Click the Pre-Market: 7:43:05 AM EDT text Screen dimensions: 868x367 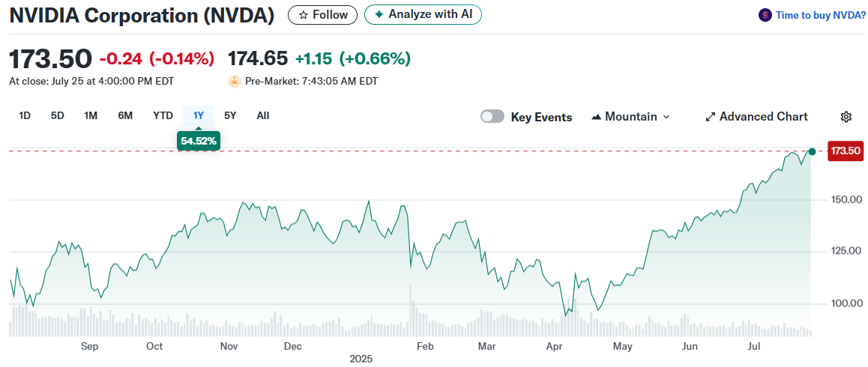point(311,82)
